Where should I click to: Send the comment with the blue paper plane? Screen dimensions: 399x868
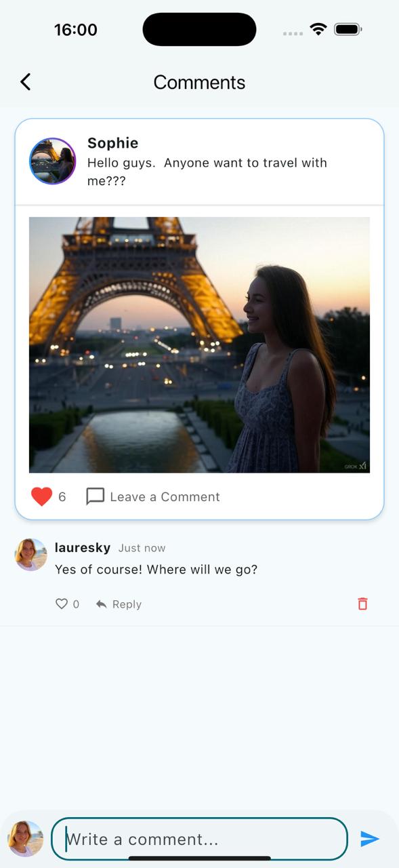369,839
